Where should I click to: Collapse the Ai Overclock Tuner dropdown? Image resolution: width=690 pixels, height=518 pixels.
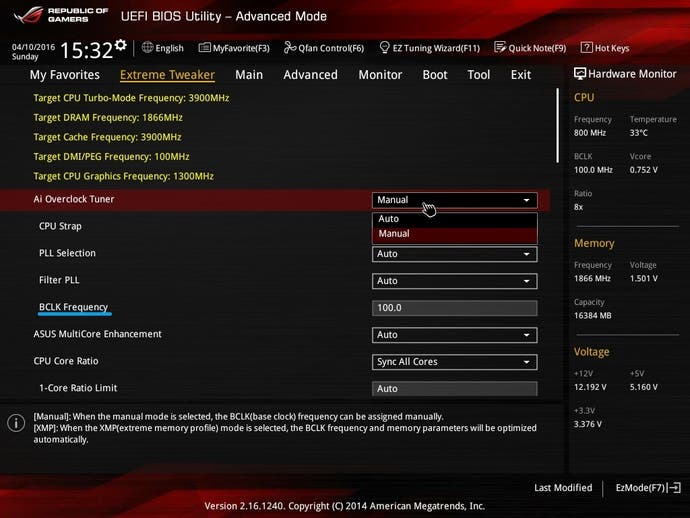point(455,200)
